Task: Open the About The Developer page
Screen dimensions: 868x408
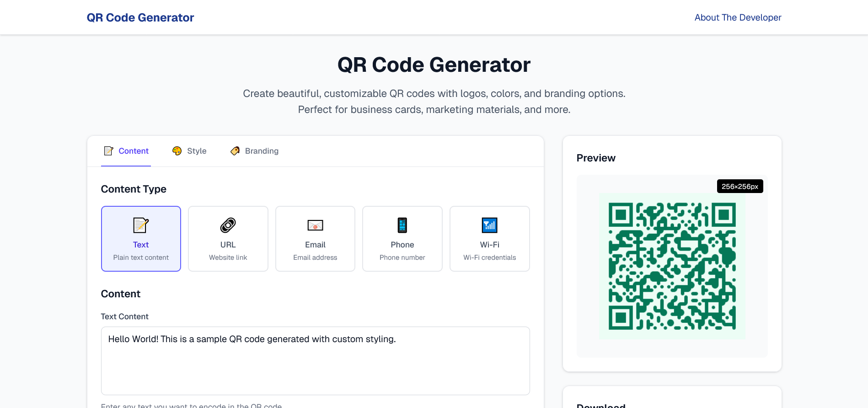Action: [x=738, y=17]
